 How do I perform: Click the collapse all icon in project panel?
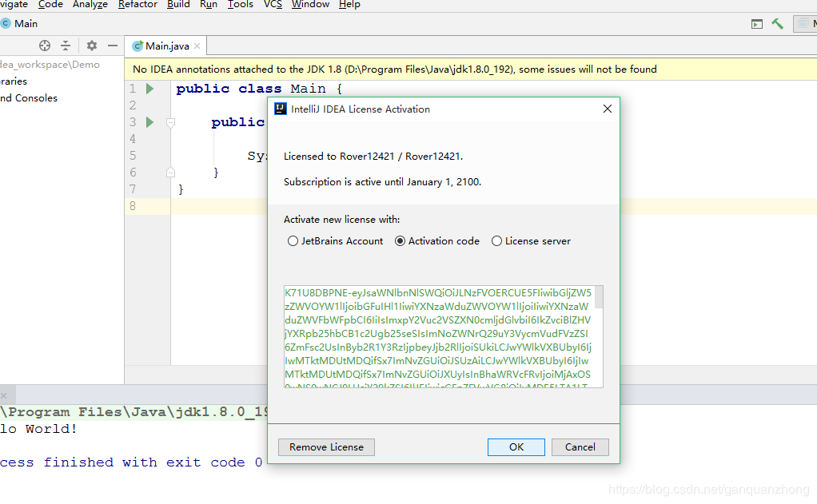click(66, 46)
